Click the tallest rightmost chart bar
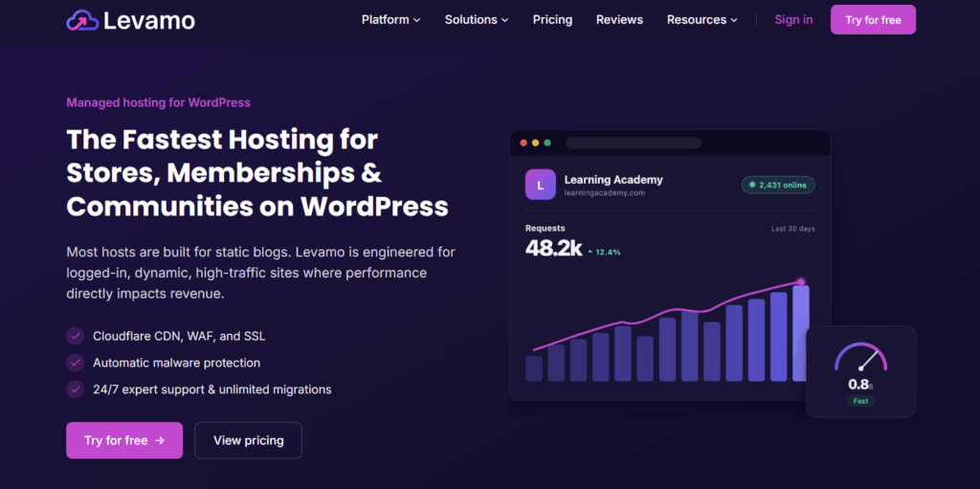 coord(801,334)
